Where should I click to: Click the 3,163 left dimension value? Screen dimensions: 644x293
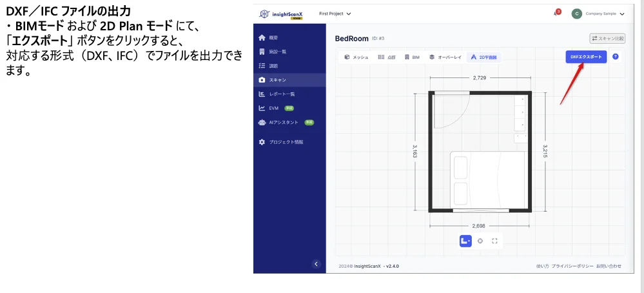pos(415,151)
